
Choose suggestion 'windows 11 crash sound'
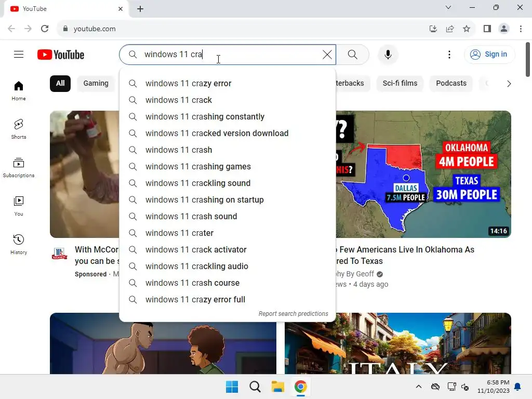click(228, 217)
